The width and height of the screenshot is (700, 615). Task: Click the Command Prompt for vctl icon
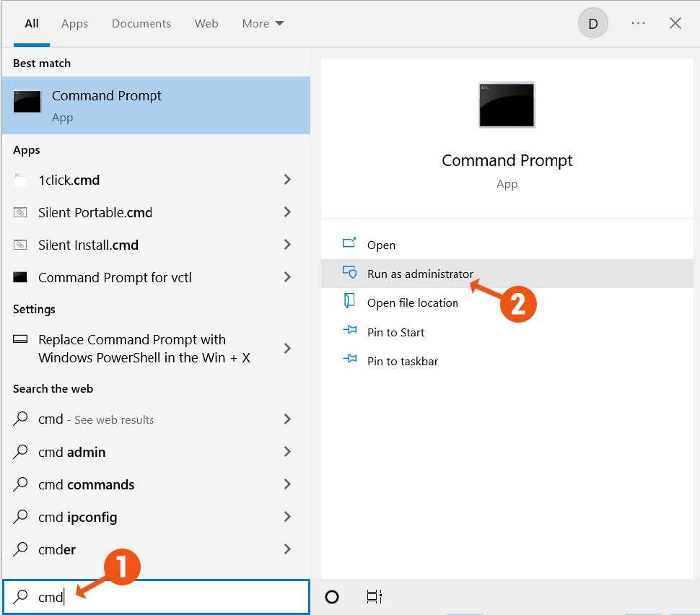(20, 277)
